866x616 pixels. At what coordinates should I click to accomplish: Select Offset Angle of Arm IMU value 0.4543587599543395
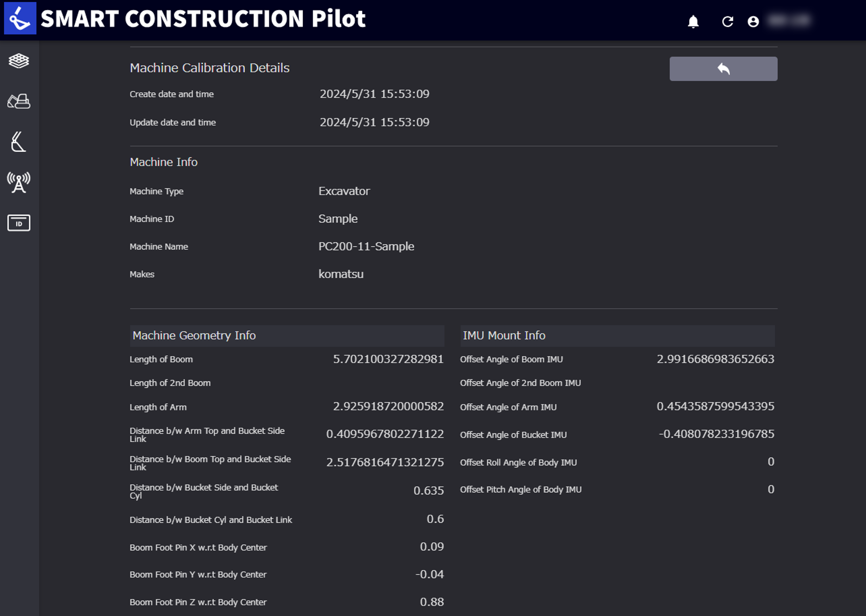tap(715, 406)
